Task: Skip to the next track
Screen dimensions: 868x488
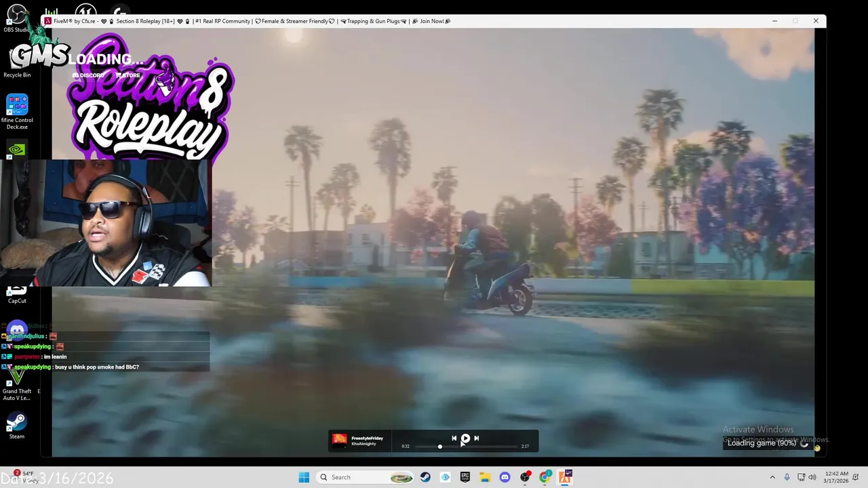Action: click(476, 439)
